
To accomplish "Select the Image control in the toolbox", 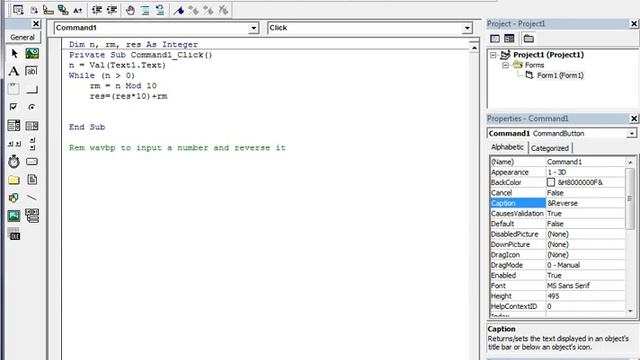I will (x=13, y=216).
